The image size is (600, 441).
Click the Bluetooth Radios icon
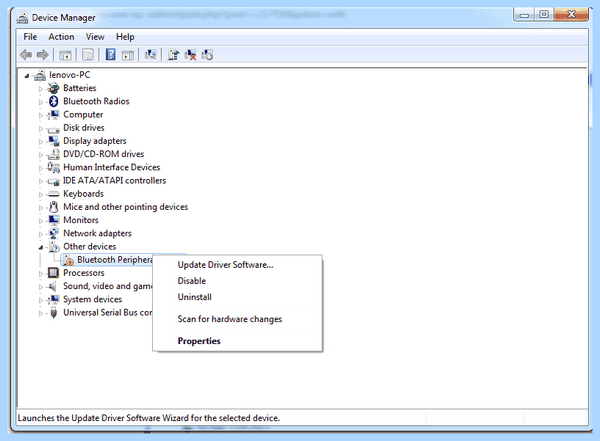click(54, 101)
